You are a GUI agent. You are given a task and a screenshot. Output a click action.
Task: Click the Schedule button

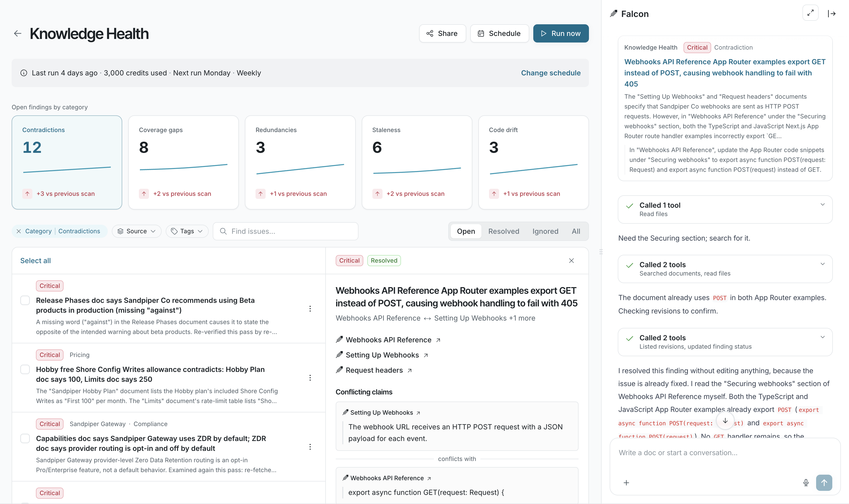[500, 33]
